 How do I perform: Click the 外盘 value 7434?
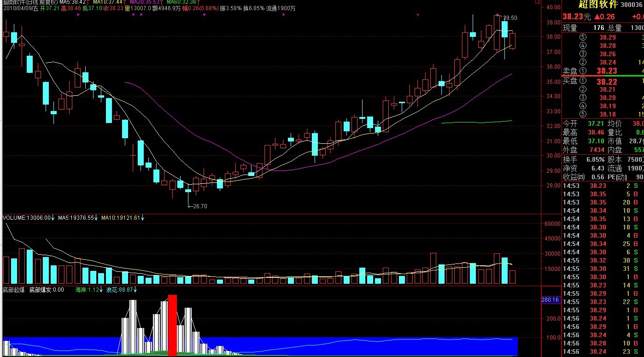click(597, 150)
